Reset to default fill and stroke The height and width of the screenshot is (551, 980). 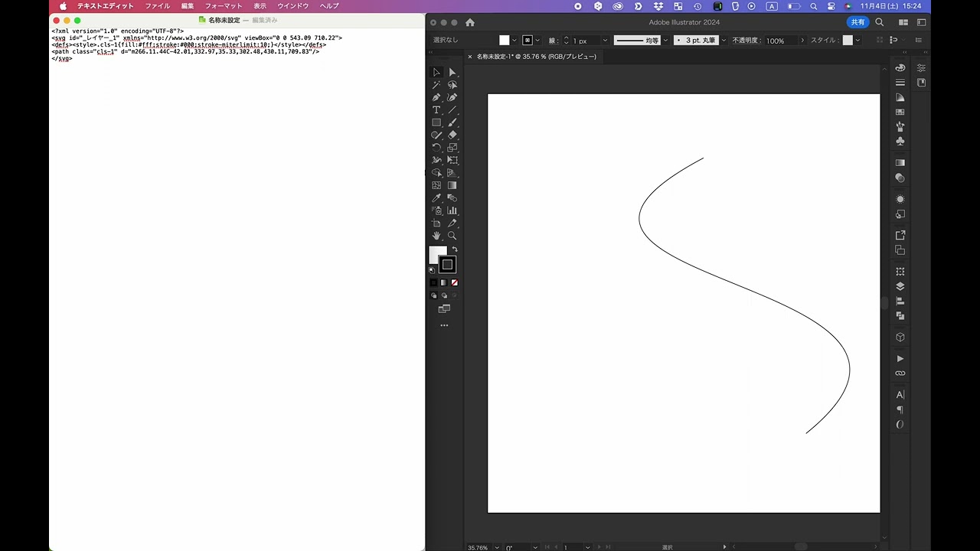[x=432, y=269]
